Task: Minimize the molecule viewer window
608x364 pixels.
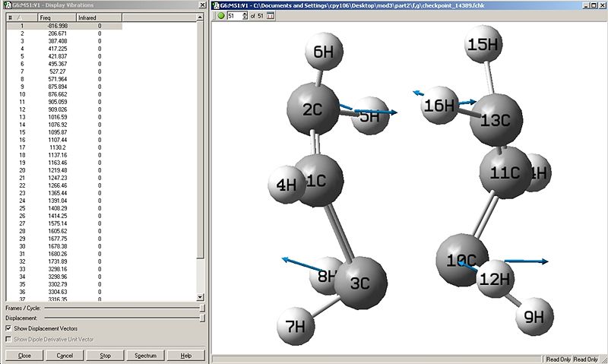Action: click(586, 5)
